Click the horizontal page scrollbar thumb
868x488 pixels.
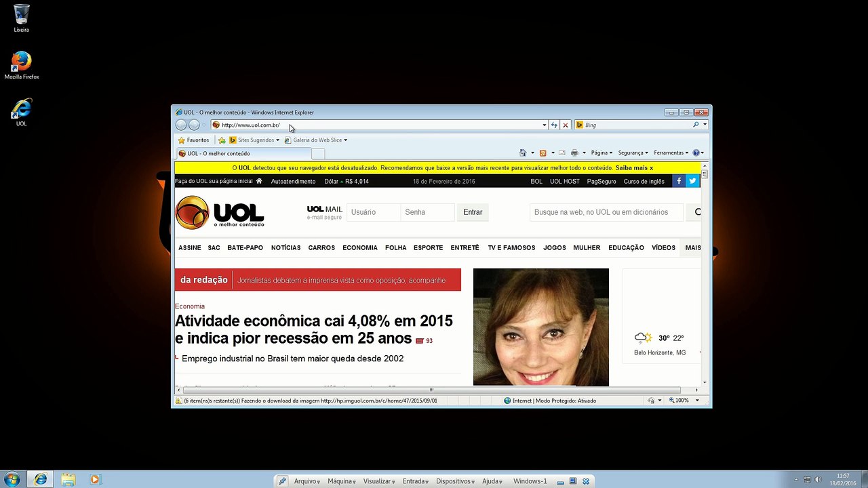(431, 390)
